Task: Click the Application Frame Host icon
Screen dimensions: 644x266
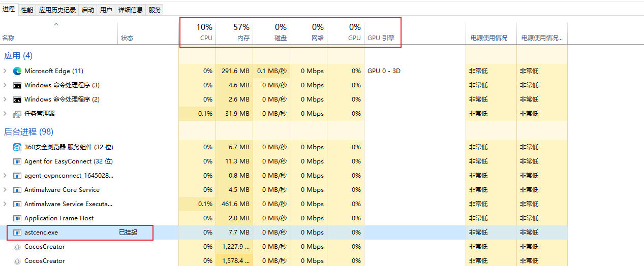Action: [17, 218]
